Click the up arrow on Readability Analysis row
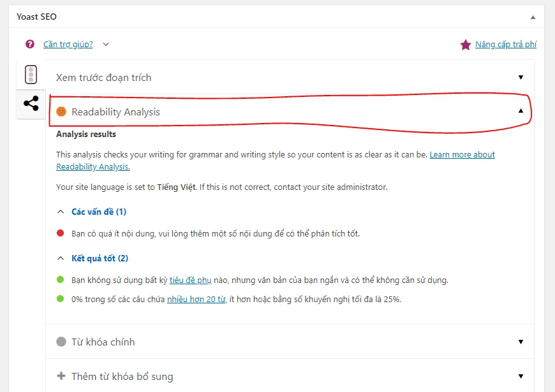The width and height of the screenshot is (555, 392). click(521, 111)
